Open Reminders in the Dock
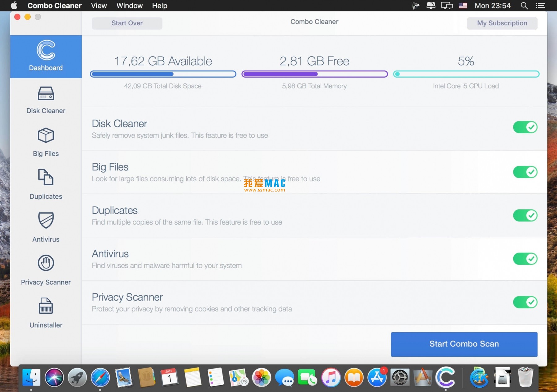The width and height of the screenshot is (557, 392). coord(215,377)
